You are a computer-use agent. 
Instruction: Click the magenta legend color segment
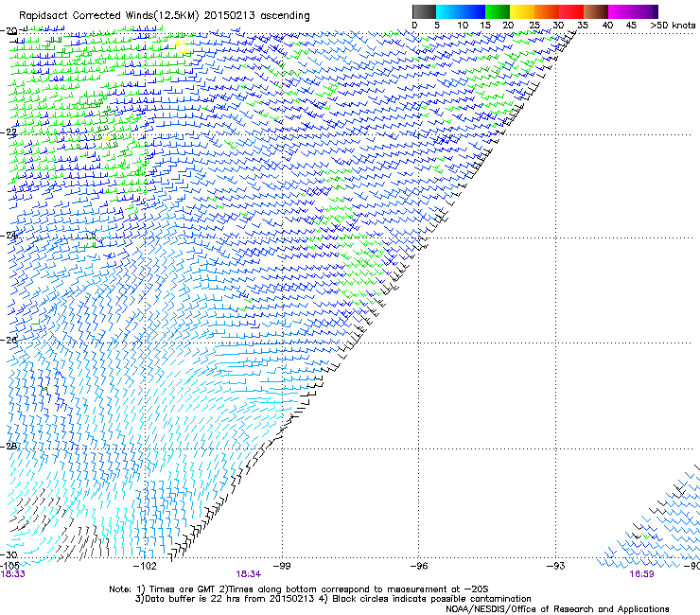tap(621, 11)
